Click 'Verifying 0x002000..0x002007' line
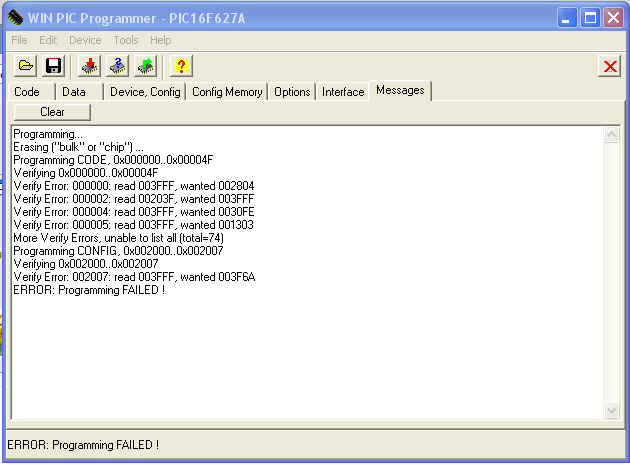 point(86,264)
